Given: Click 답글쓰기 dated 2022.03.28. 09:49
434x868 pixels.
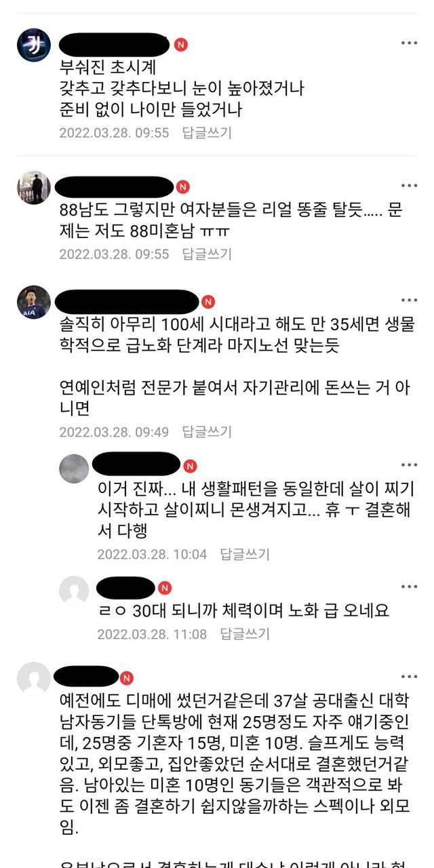Looking at the screenshot, I should coord(207,431).
